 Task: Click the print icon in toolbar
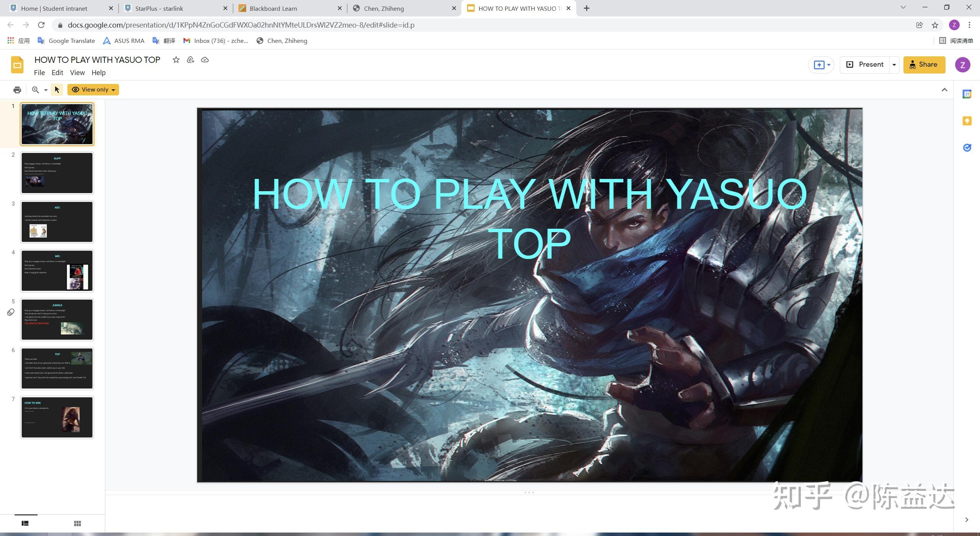(x=17, y=90)
